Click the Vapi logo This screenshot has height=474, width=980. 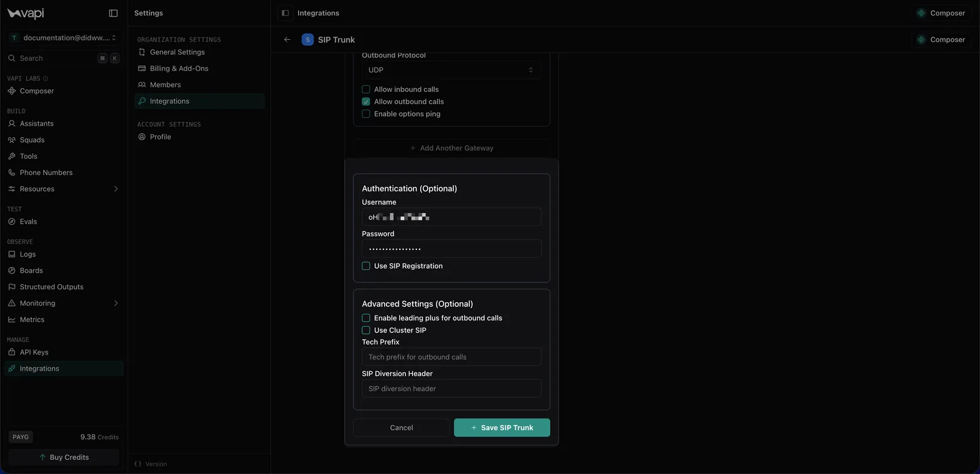(26, 13)
